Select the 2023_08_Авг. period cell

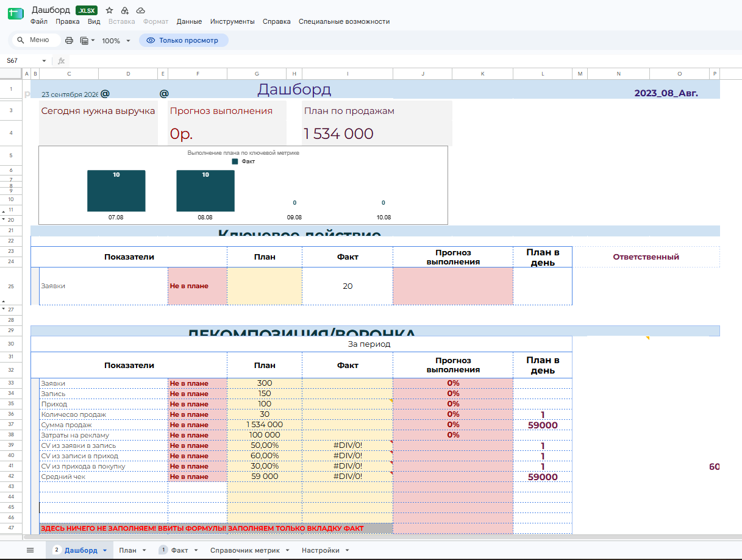[x=666, y=93]
